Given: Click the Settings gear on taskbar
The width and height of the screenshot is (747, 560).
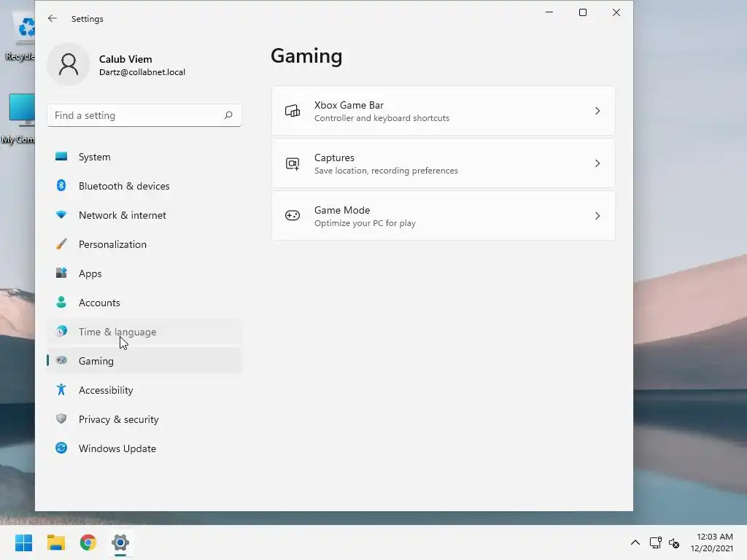Looking at the screenshot, I should pos(120,542).
